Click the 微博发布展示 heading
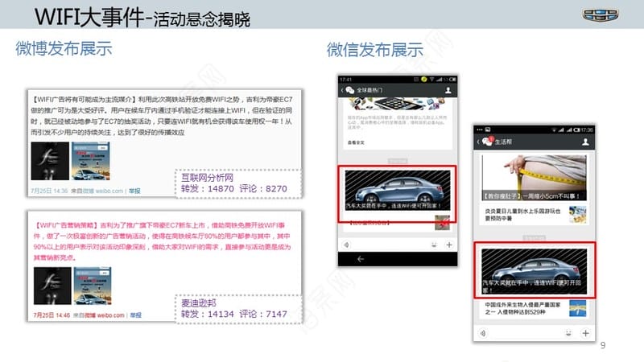Viewport: 644px width, 362px height. click(64, 48)
